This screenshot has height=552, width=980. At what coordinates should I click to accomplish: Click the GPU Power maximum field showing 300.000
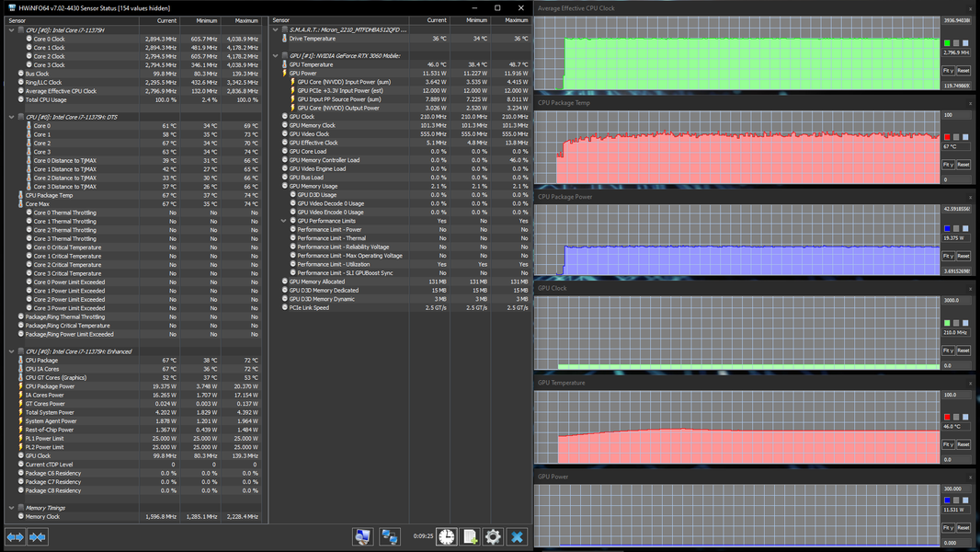(x=956, y=489)
